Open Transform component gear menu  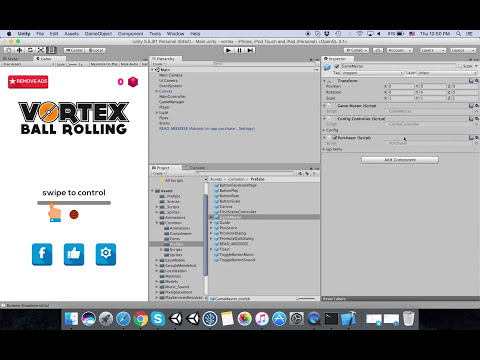(477, 81)
